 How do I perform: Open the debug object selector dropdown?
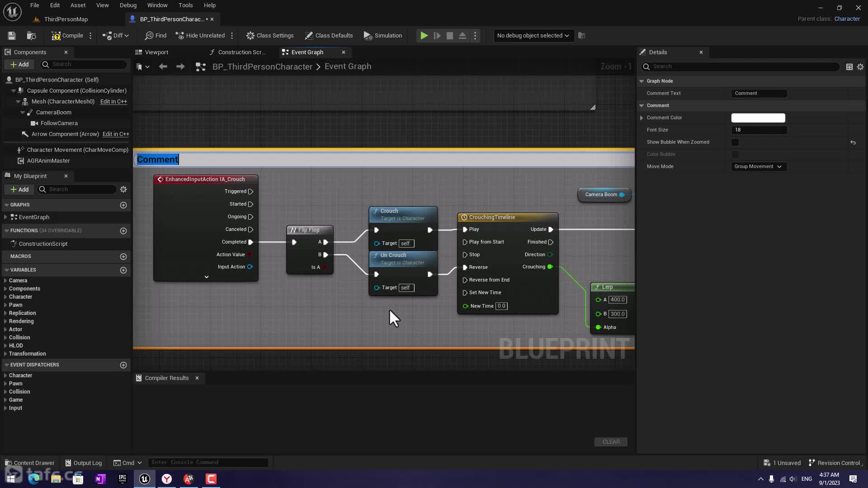click(x=533, y=36)
